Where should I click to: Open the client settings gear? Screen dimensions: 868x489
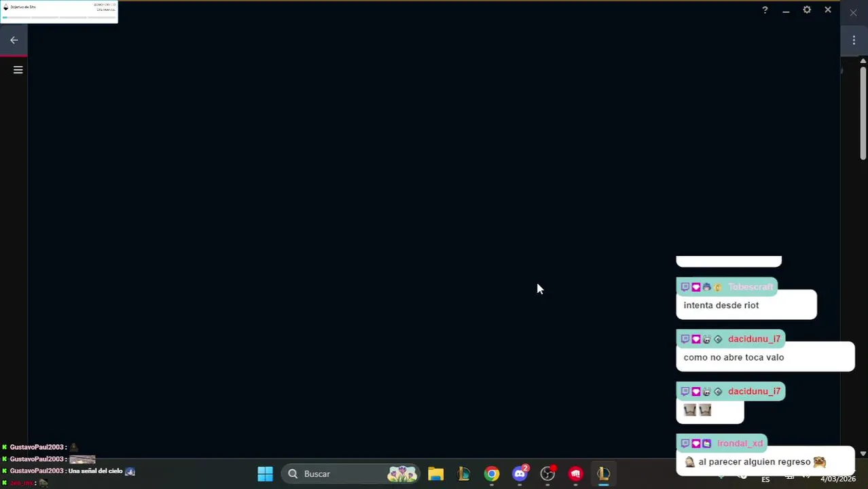807,10
